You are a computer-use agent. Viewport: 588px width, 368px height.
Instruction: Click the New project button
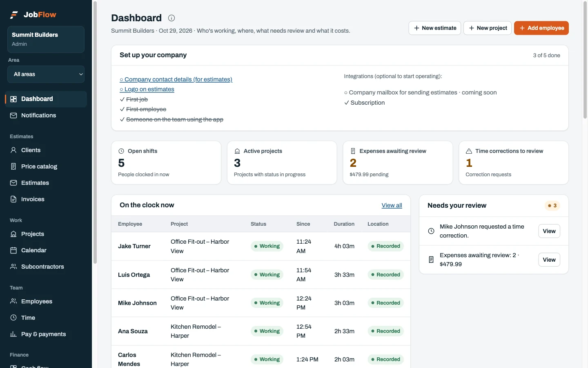(x=488, y=28)
